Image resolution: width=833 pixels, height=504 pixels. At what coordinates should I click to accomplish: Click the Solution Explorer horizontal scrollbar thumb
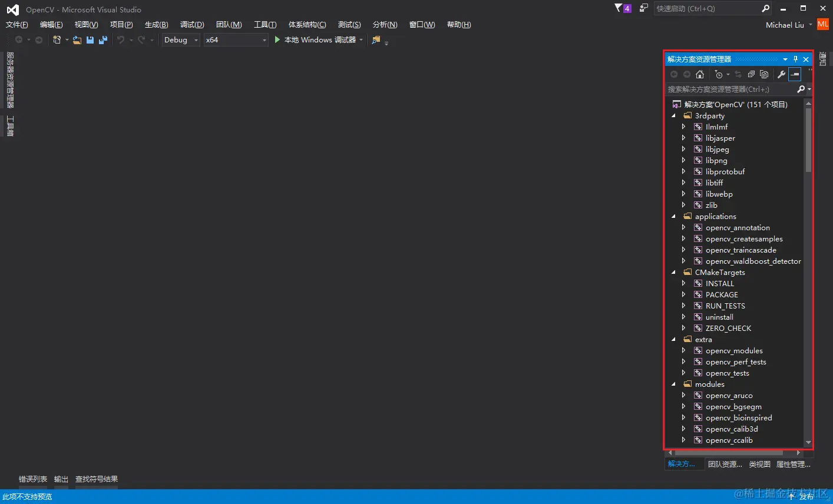click(729, 453)
